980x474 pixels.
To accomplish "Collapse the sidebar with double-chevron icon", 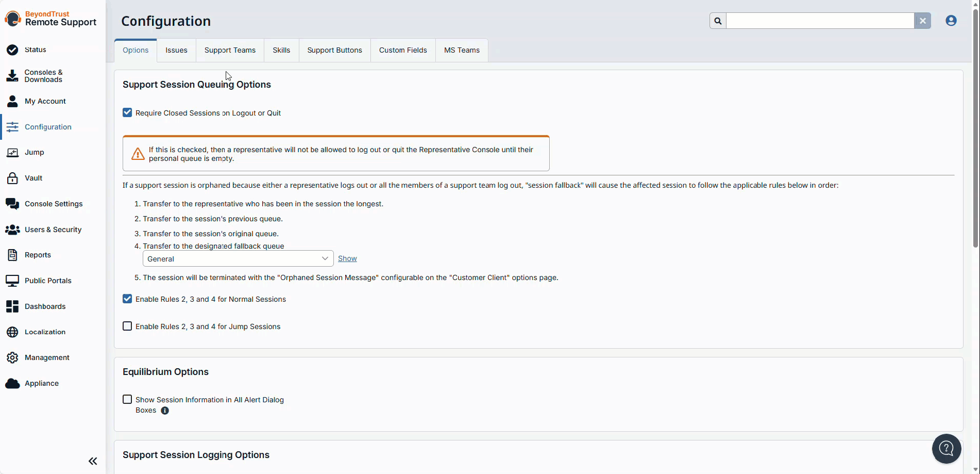I will [93, 461].
